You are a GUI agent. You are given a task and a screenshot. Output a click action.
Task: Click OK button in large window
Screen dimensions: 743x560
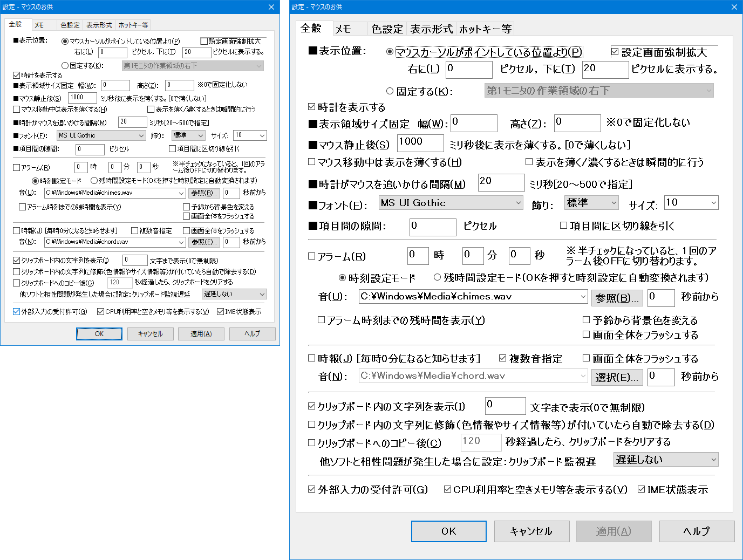[449, 531]
